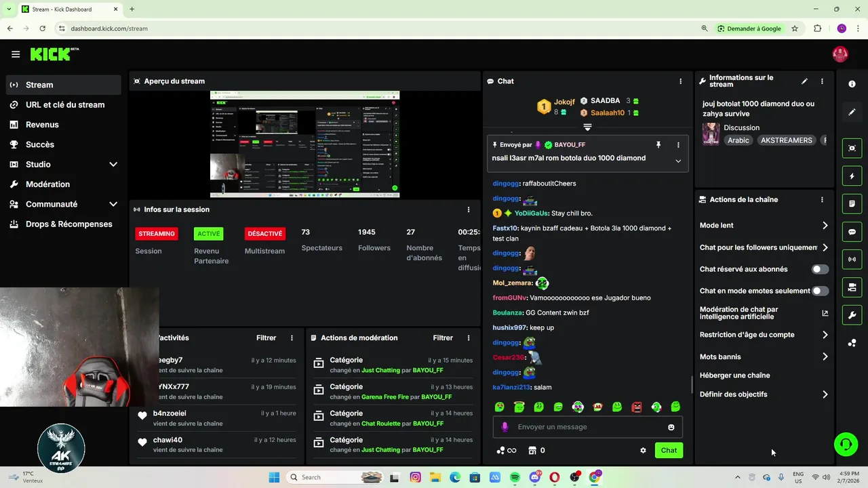868x488 pixels.
Task: Open Restriction d'âge du compte
Action: pyautogui.click(x=764, y=335)
